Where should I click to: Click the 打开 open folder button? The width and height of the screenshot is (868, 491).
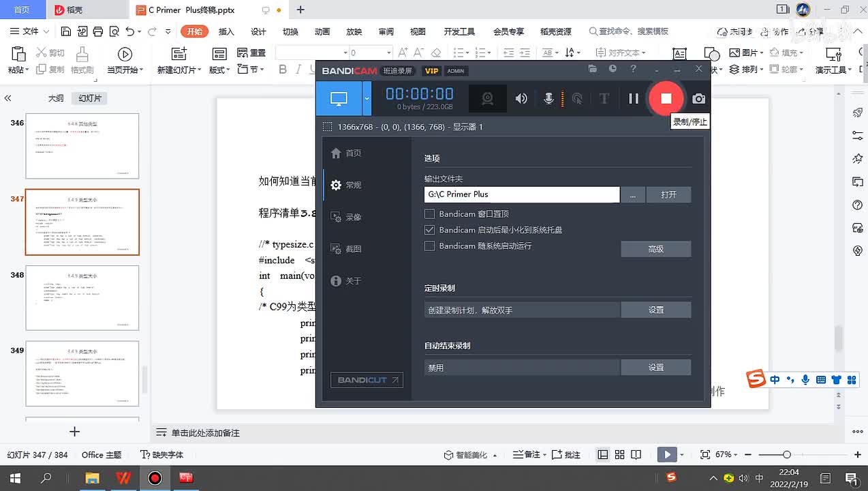pyautogui.click(x=669, y=195)
